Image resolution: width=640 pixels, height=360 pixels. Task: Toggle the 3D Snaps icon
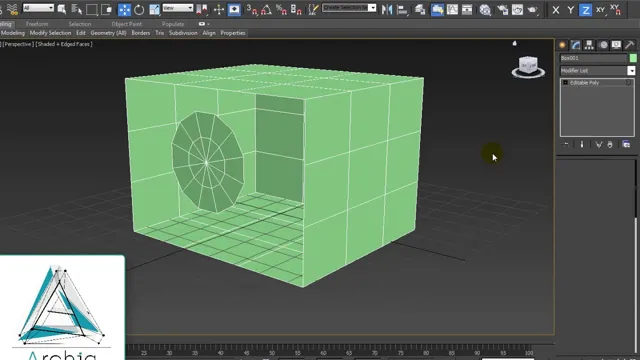click(x=252, y=9)
